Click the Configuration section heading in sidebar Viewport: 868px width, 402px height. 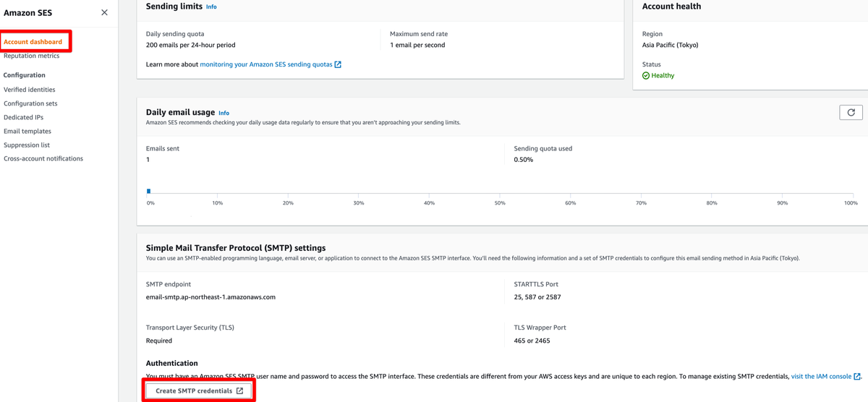click(x=25, y=75)
